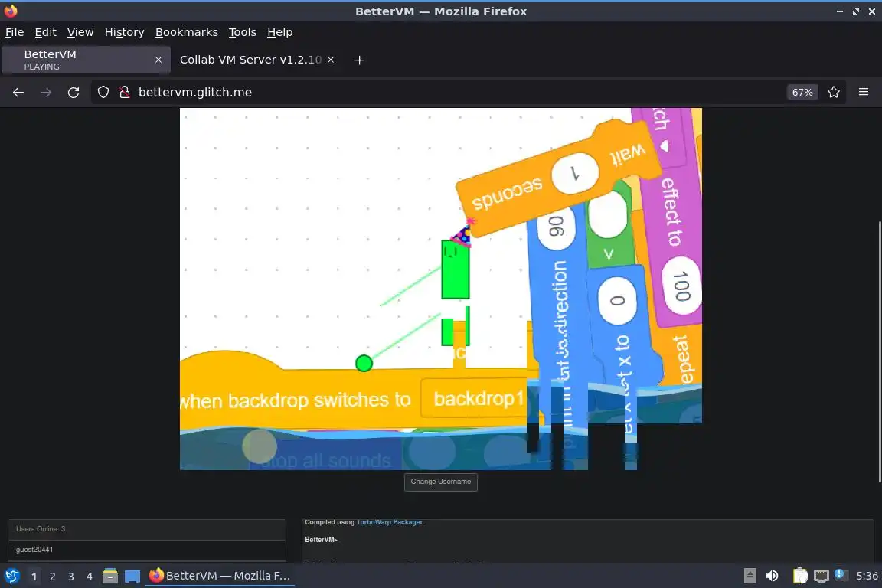Open the notification update tray icon
The height and width of the screenshot is (588, 882).
(839, 574)
